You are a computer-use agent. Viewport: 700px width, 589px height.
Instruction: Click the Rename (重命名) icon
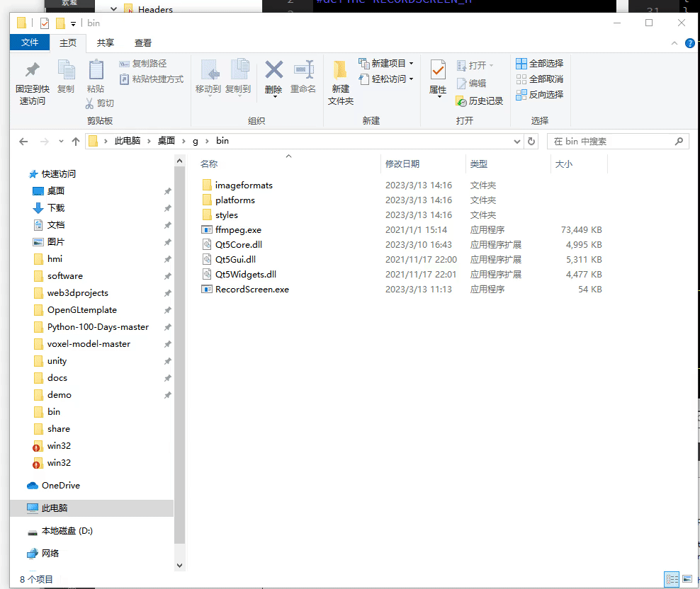pyautogui.click(x=303, y=69)
